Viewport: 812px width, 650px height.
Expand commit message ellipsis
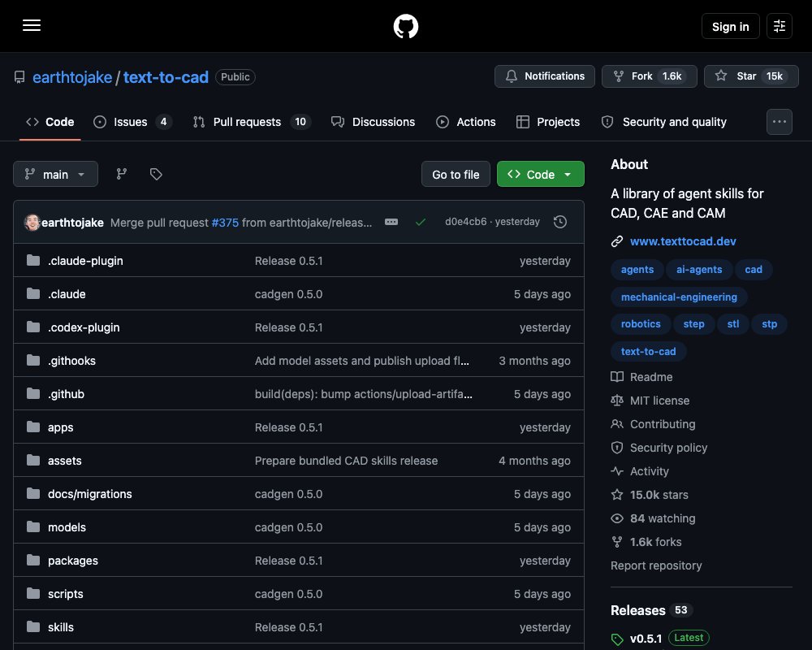tap(391, 222)
